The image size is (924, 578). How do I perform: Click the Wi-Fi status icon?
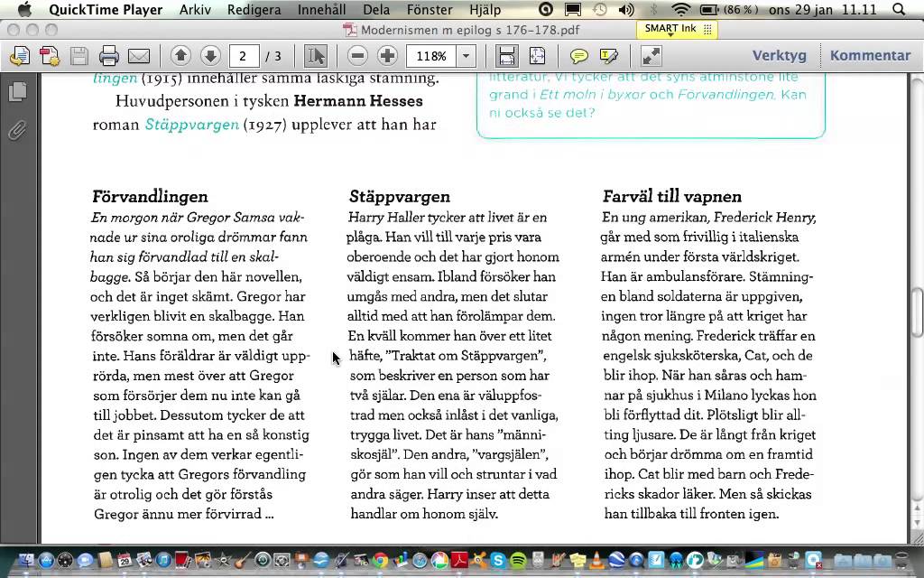pos(680,9)
